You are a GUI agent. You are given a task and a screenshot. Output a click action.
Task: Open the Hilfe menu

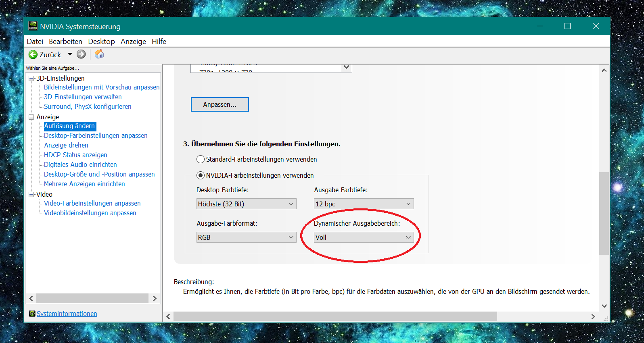[159, 42]
